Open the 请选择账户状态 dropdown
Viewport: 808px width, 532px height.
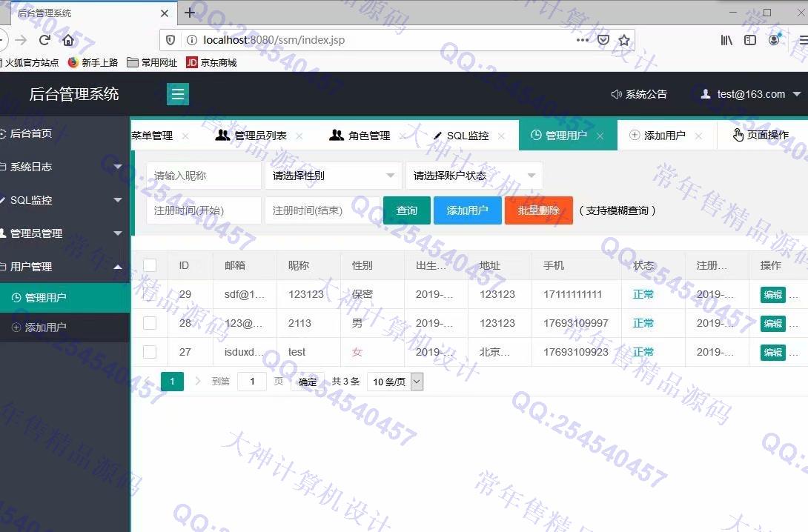tap(474, 176)
